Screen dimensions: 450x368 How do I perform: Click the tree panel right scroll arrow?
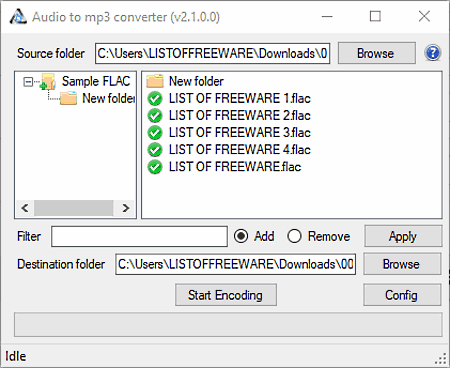click(125, 208)
